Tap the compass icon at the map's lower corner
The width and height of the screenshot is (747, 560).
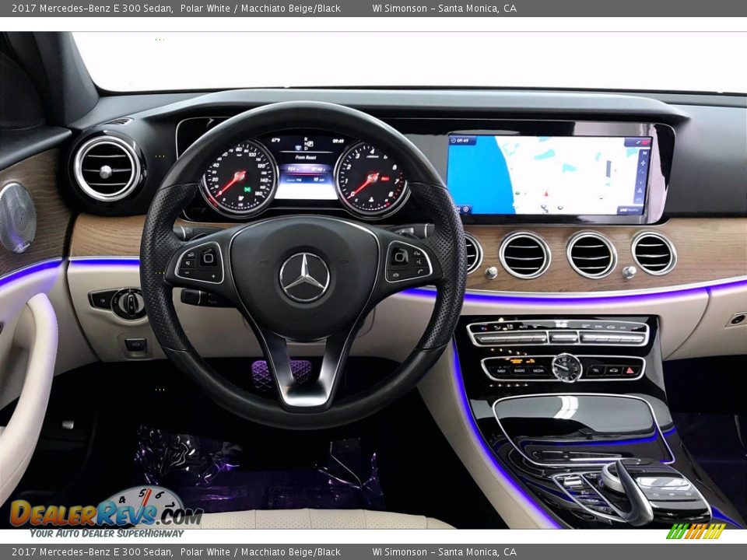[466, 209]
